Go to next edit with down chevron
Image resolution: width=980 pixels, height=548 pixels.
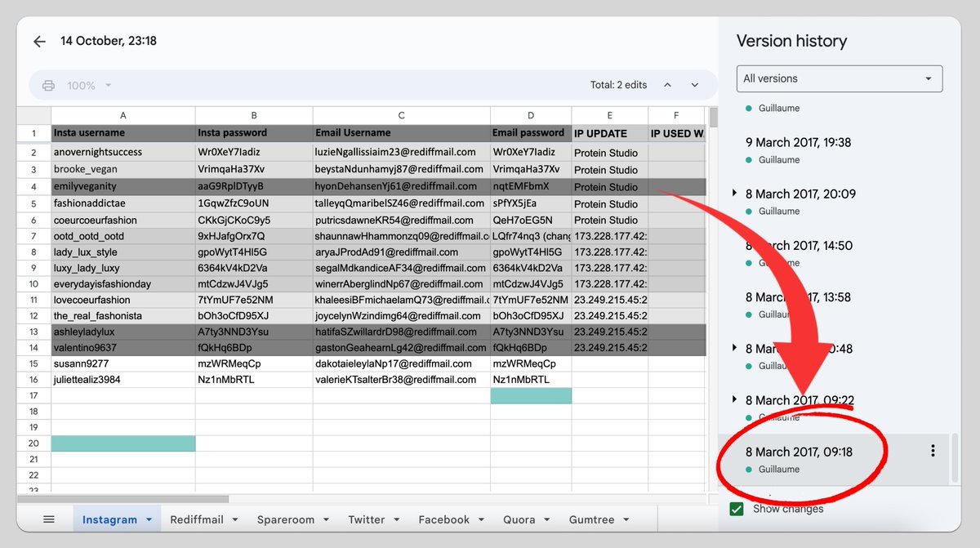coord(695,85)
